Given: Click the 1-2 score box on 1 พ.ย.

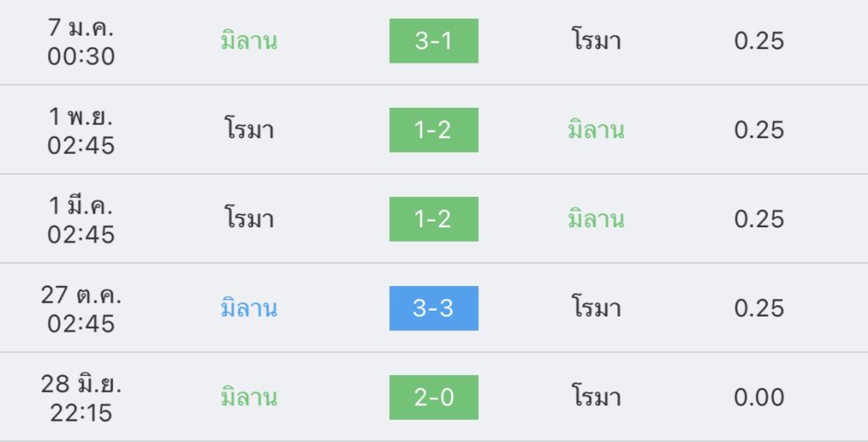Looking at the screenshot, I should (x=433, y=130).
